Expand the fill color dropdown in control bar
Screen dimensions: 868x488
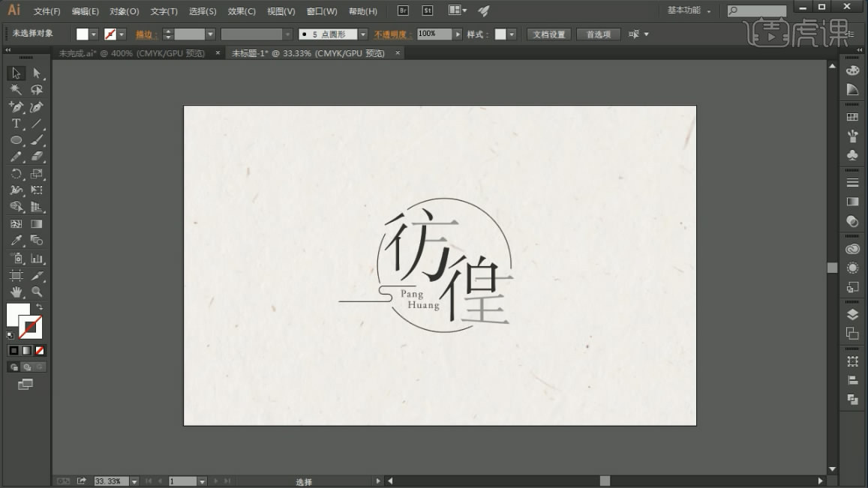pyautogui.click(x=94, y=34)
